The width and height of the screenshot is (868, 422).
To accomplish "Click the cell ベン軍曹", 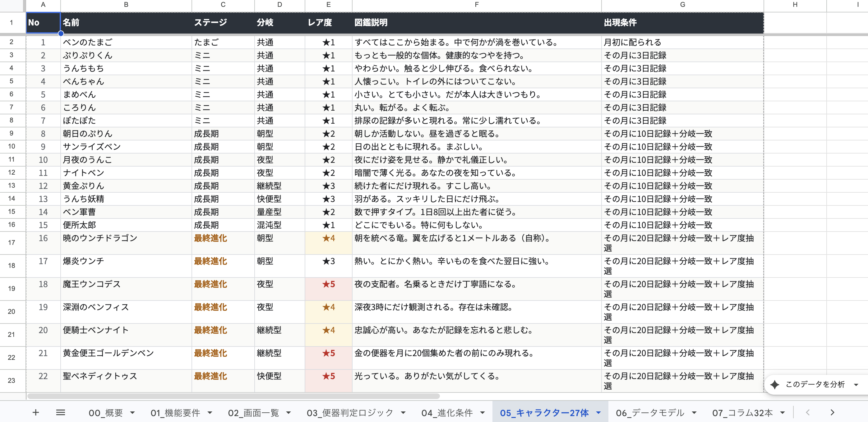I will click(x=126, y=212).
